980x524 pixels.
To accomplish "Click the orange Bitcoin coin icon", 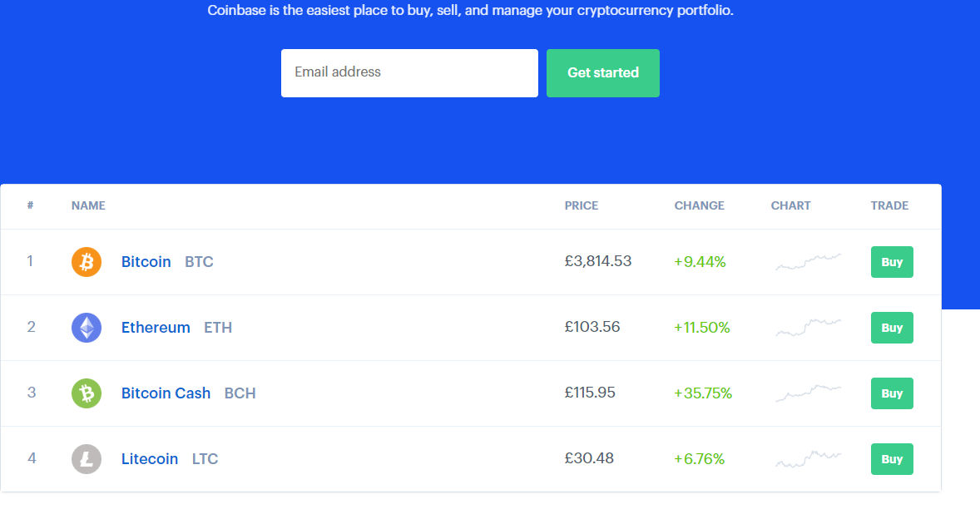I will 87,262.
